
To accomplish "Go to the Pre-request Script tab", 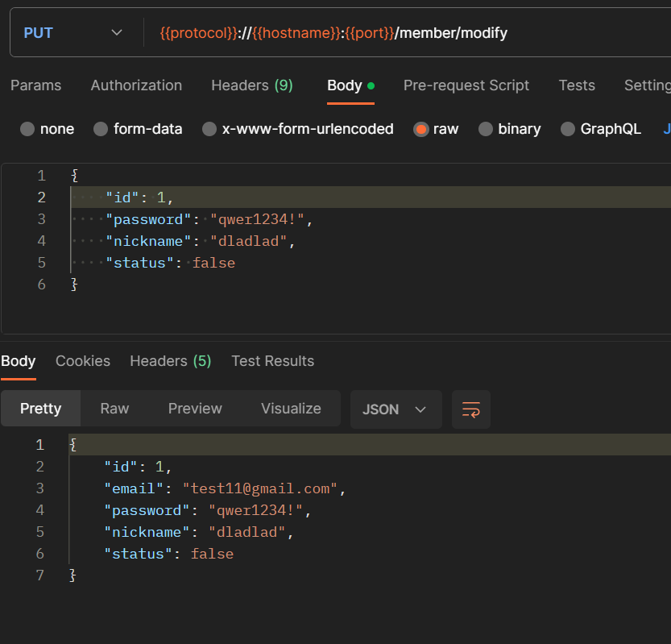I will 466,85.
